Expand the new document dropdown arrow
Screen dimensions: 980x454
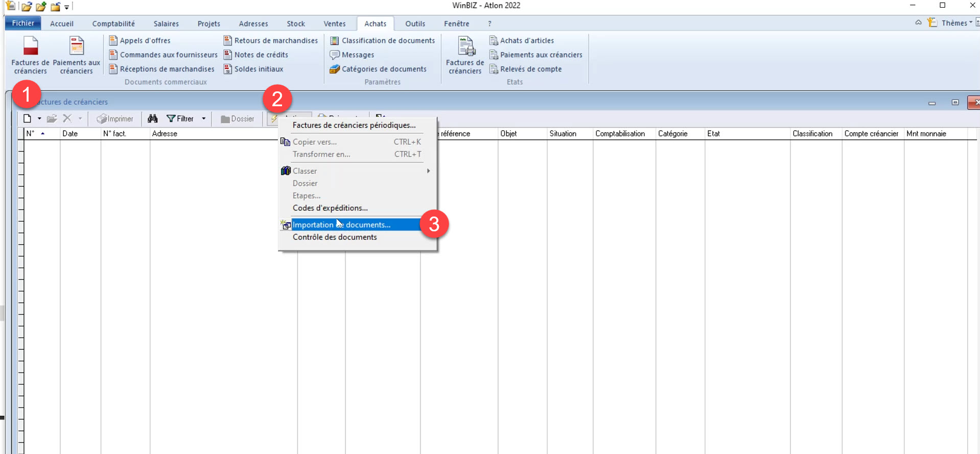click(39, 118)
